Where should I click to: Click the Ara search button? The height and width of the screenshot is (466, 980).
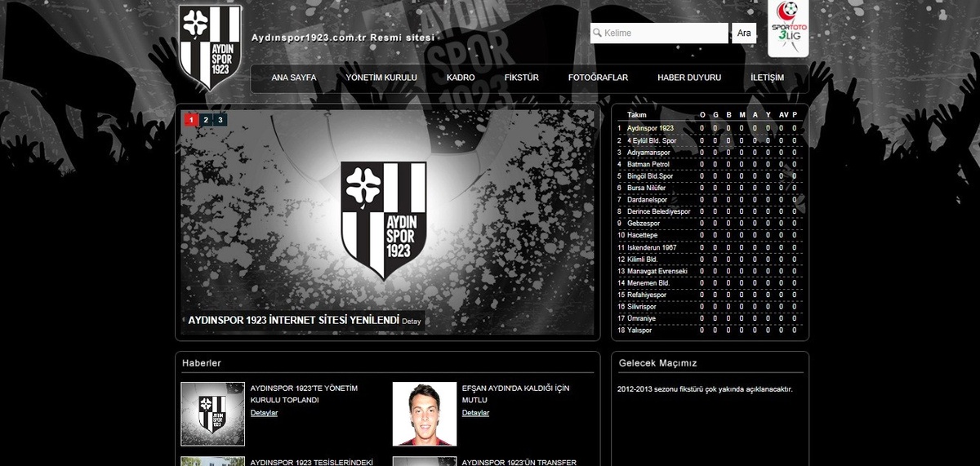click(x=744, y=33)
